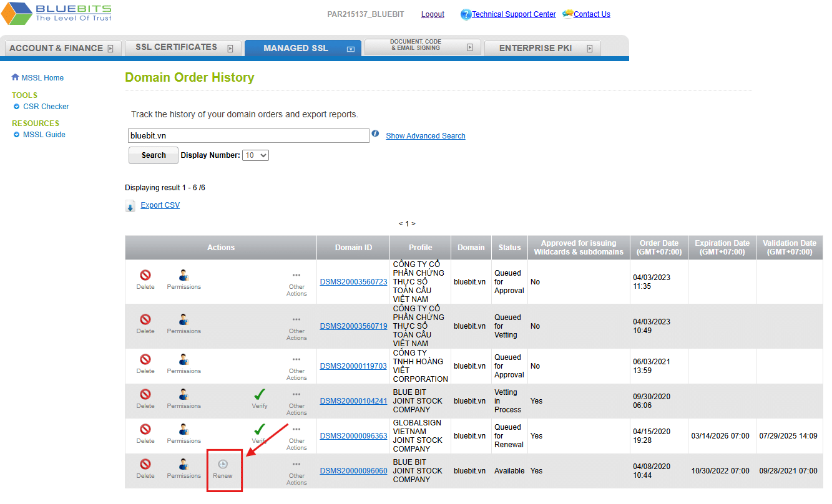The image size is (832, 504).
Task: Click the search info help icon
Action: point(375,133)
